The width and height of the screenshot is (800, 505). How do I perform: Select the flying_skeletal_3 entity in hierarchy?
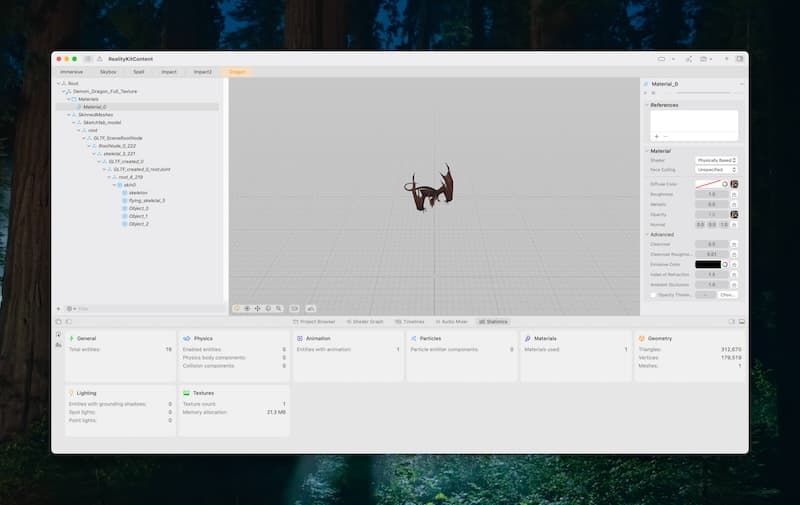coord(146,200)
